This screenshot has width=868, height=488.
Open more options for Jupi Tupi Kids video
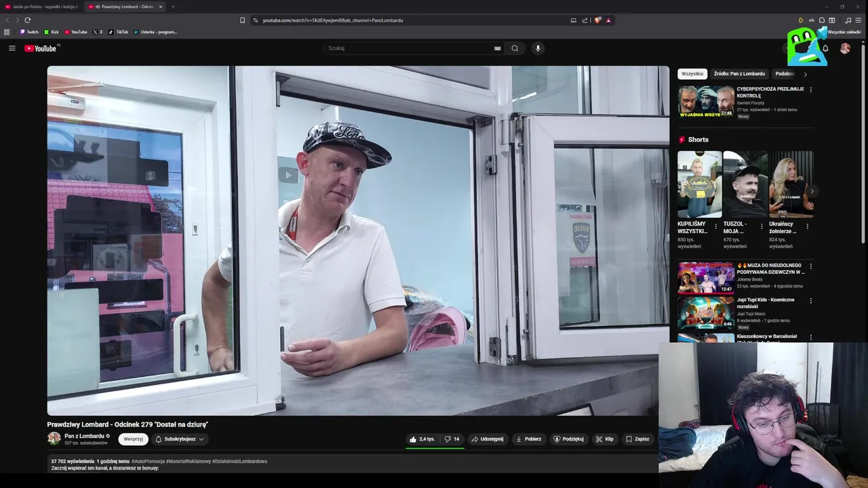[x=810, y=300]
